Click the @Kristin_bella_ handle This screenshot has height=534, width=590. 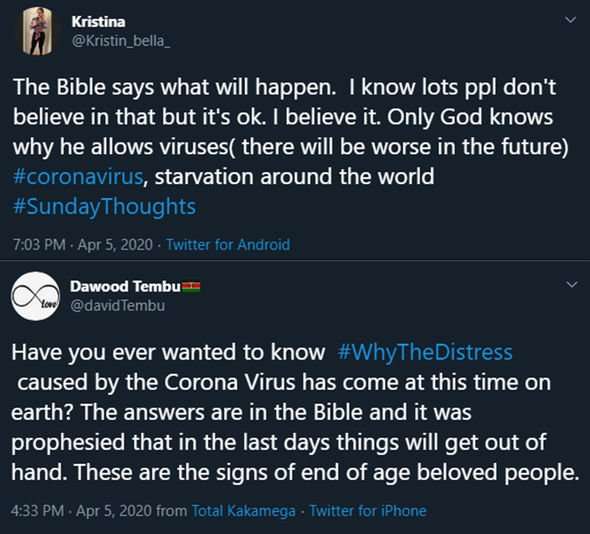click(x=121, y=41)
